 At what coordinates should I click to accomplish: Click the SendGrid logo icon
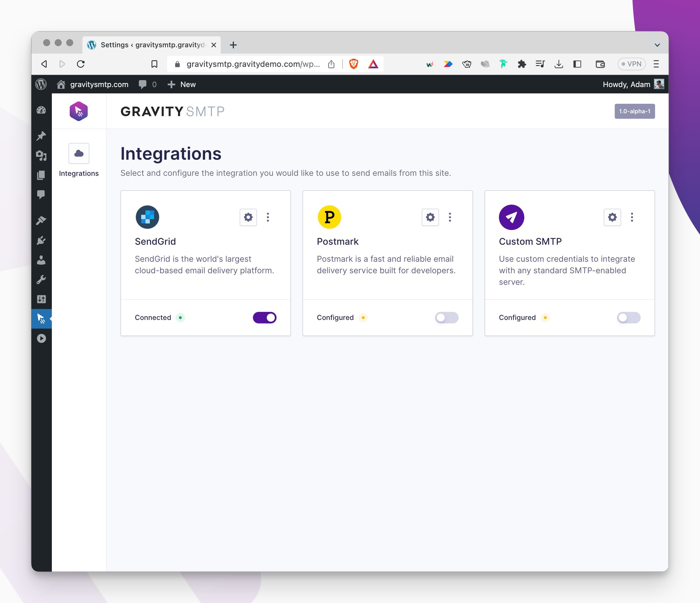(147, 217)
